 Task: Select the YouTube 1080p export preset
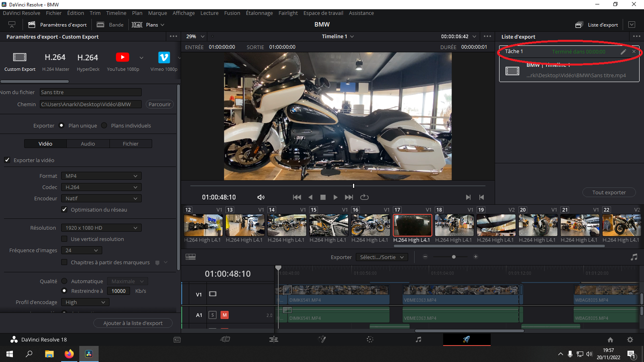[122, 58]
